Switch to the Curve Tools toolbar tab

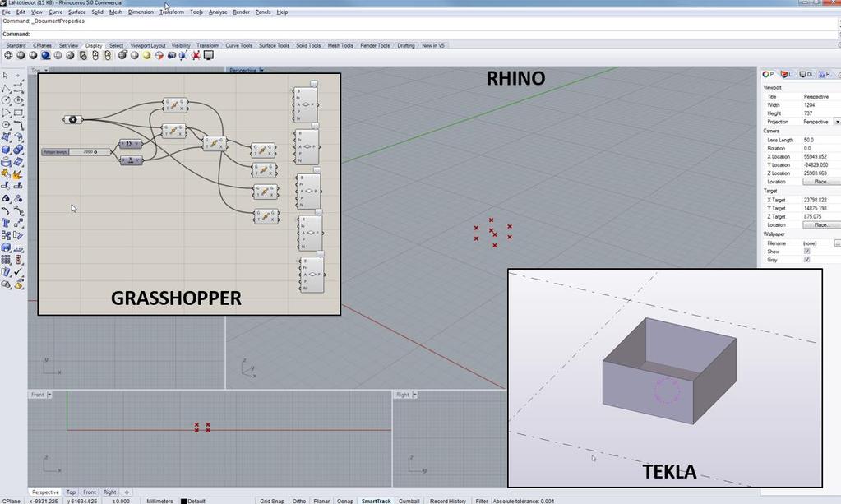coord(238,45)
